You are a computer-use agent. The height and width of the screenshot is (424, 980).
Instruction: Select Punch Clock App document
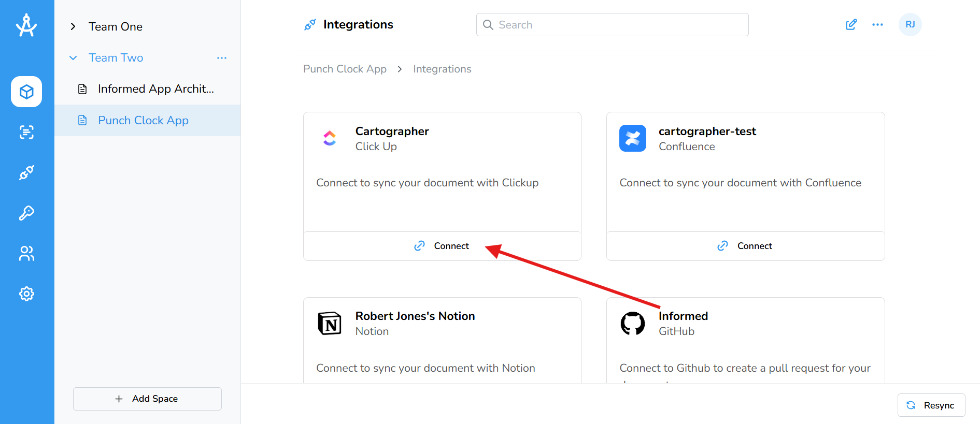point(143,121)
